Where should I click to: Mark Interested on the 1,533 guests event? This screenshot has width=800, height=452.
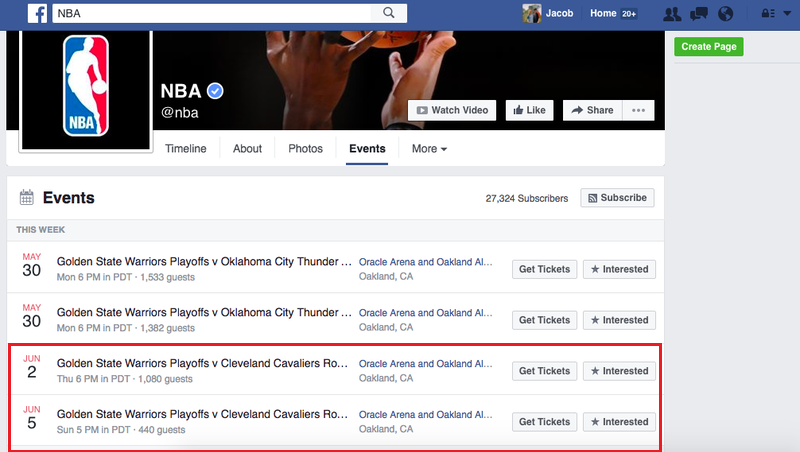(x=619, y=269)
